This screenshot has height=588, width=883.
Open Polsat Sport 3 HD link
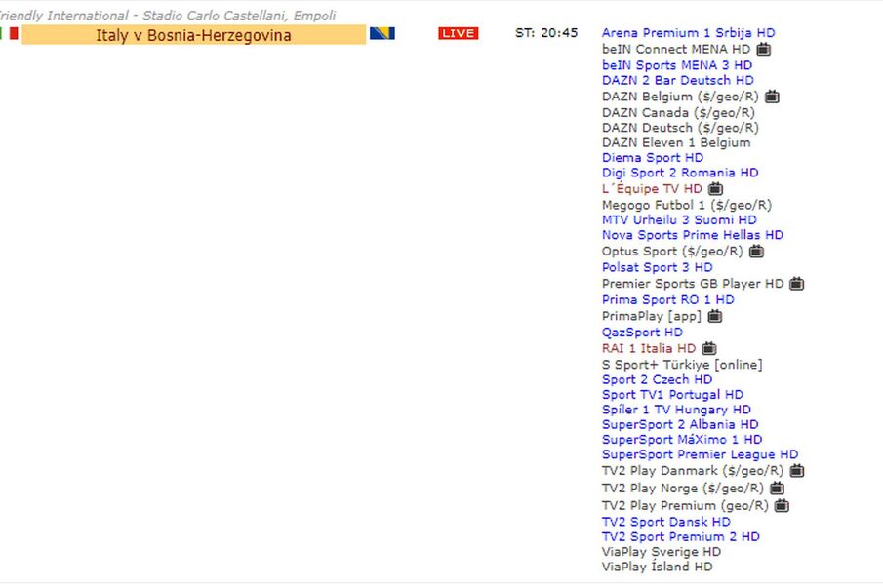(658, 268)
